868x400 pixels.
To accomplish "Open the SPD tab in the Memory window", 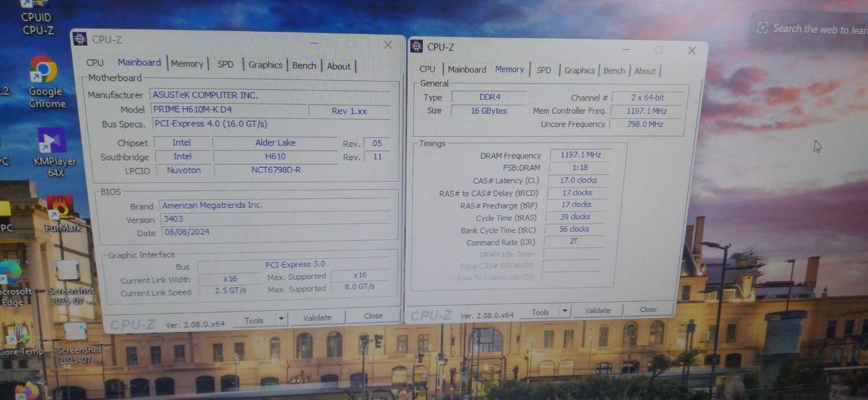I will click(x=544, y=70).
